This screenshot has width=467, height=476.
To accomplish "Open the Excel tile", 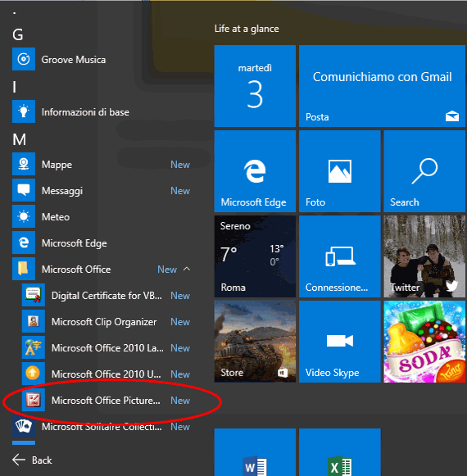I will (340, 452).
